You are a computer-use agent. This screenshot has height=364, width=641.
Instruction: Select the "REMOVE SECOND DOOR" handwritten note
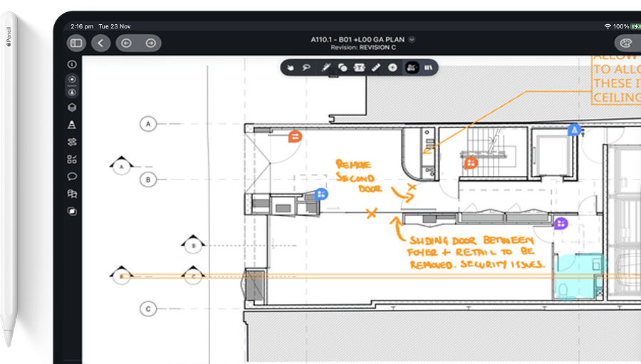(x=359, y=176)
